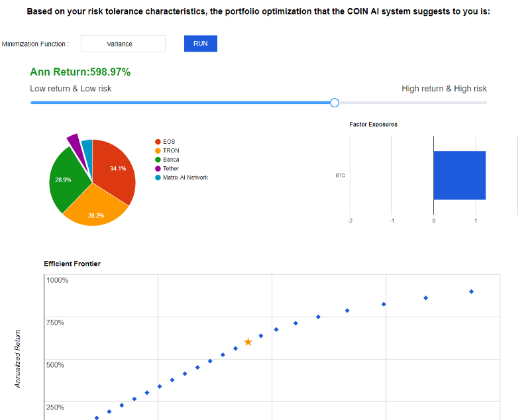Click the exploded purple Tether pie slice
This screenshot has height=420, width=530.
point(74,141)
